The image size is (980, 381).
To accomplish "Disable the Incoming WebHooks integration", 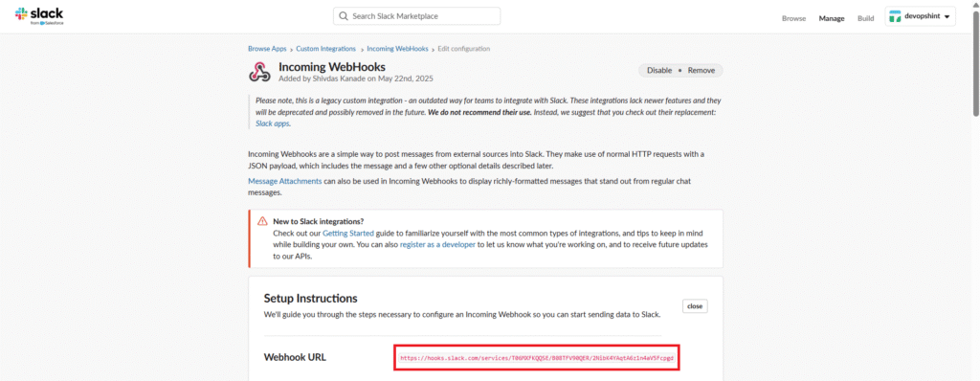I will (x=659, y=71).
